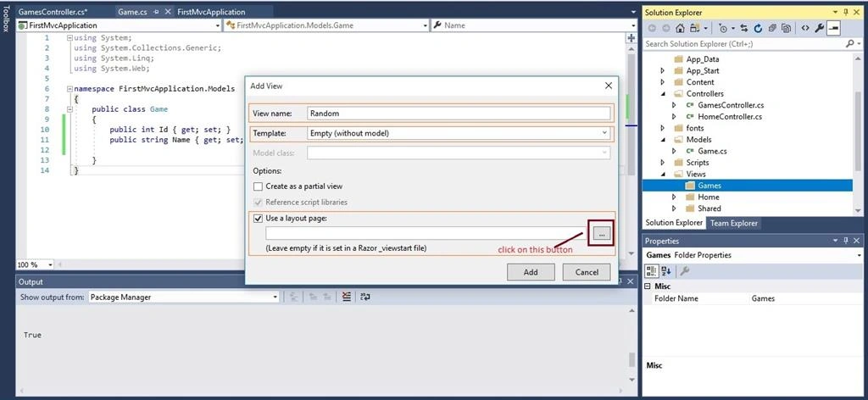Click Clear All icon in Output toolbar
The image size is (868, 400).
[347, 297]
